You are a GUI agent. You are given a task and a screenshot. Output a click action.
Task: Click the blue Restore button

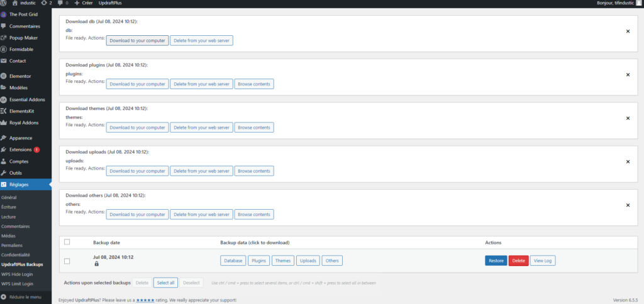tap(496, 261)
